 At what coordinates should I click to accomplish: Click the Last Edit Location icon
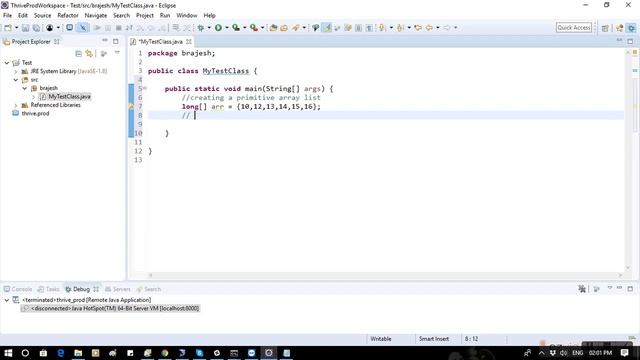tap(418, 28)
